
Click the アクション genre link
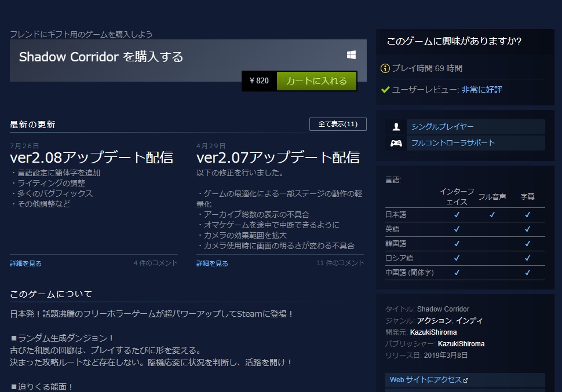tap(434, 321)
